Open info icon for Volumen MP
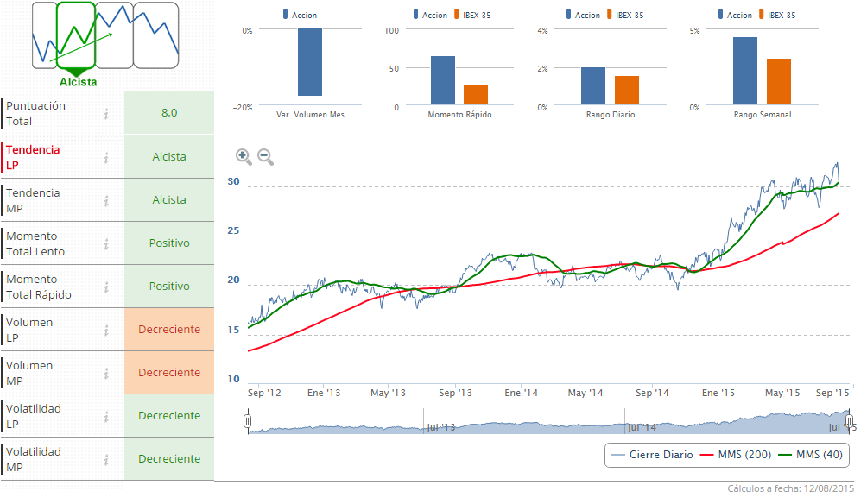 point(106,373)
